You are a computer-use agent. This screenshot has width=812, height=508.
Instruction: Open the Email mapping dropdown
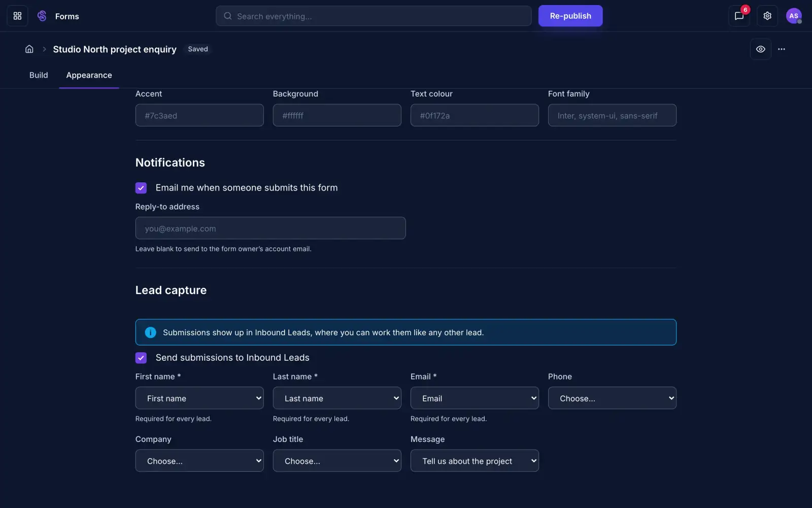pos(475,398)
